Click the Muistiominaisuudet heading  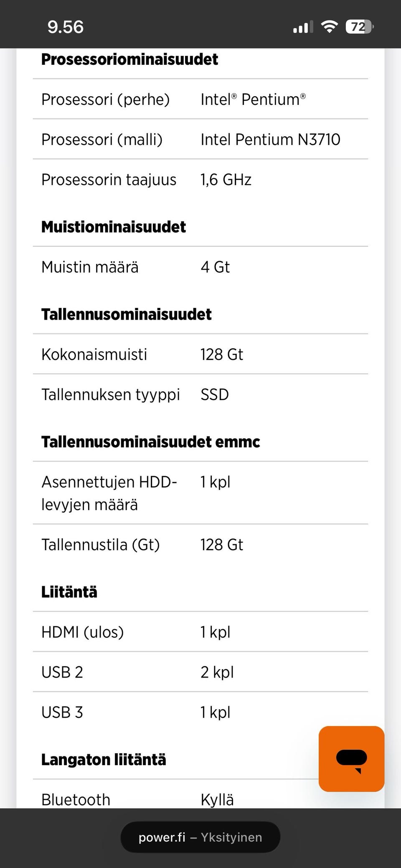pyautogui.click(x=114, y=227)
